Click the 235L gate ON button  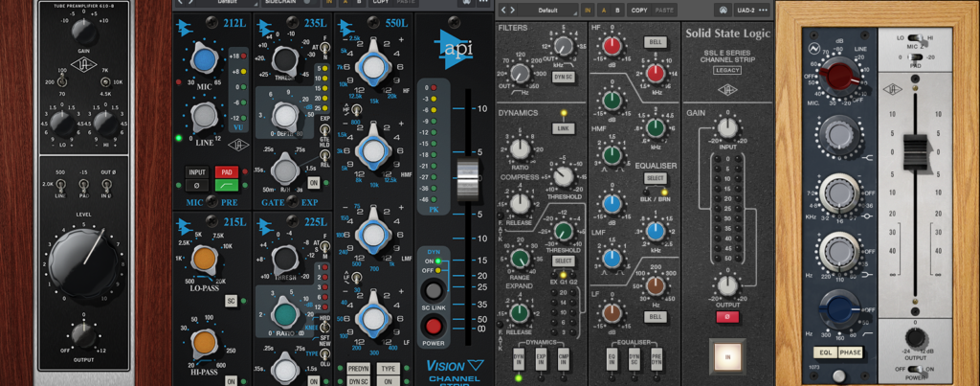313,183
